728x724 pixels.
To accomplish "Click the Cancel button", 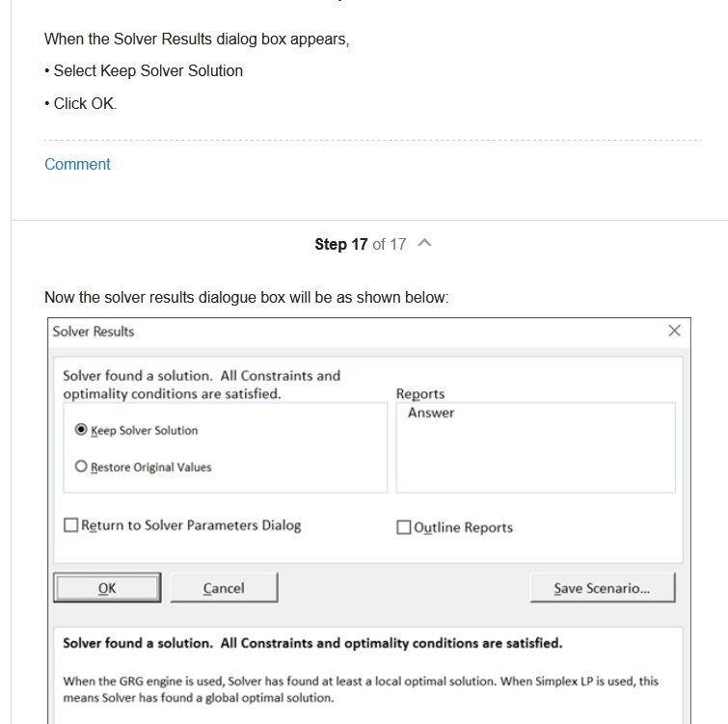I will pos(224,588).
